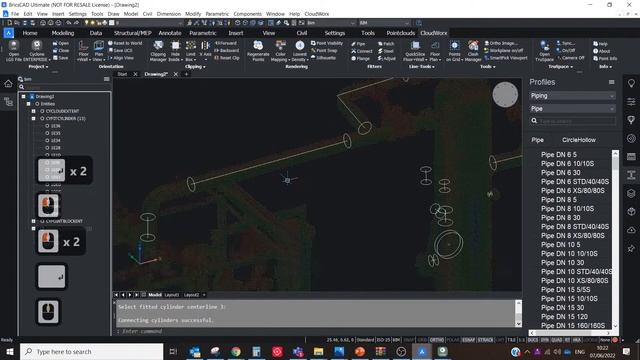
Task: Expand the TruSpace ribbon group
Action: coord(560,67)
